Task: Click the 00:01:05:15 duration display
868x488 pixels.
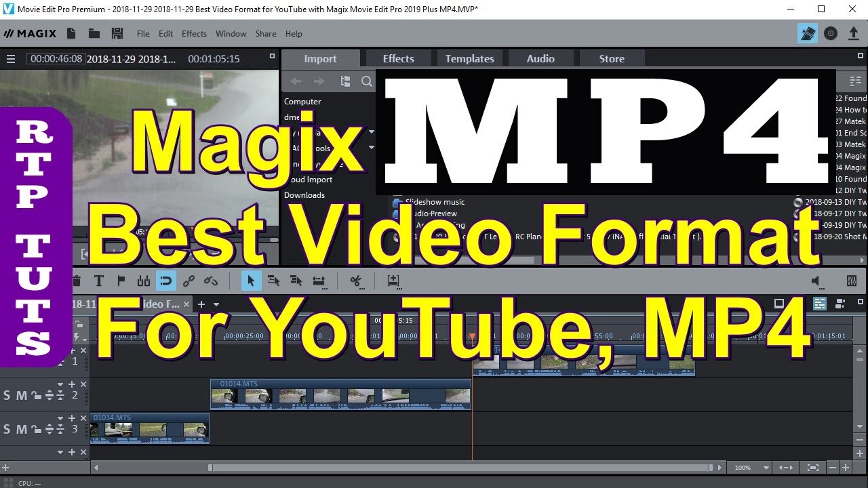Action: coord(214,59)
